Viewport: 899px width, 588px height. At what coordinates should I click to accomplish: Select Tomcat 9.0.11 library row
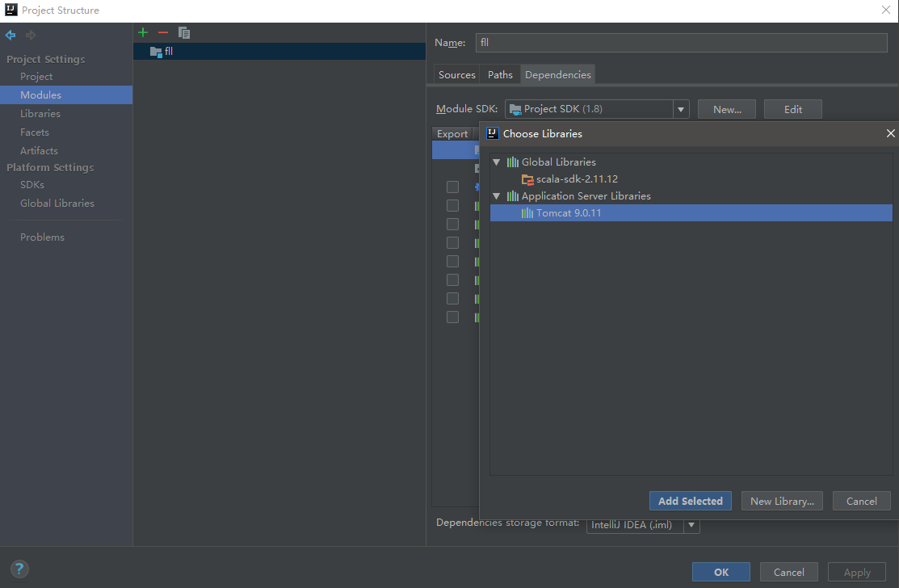(691, 213)
